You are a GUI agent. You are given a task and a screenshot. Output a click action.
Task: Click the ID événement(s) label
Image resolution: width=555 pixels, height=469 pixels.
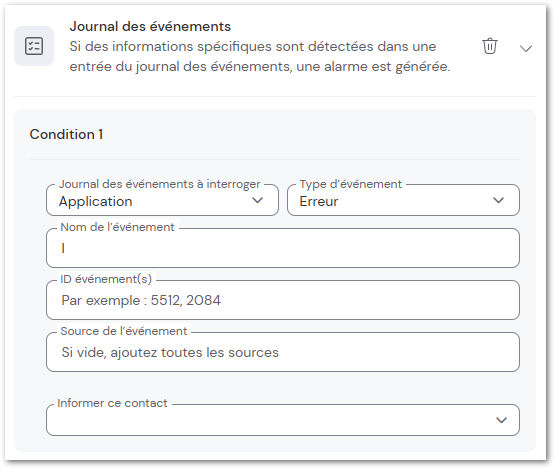pos(106,279)
